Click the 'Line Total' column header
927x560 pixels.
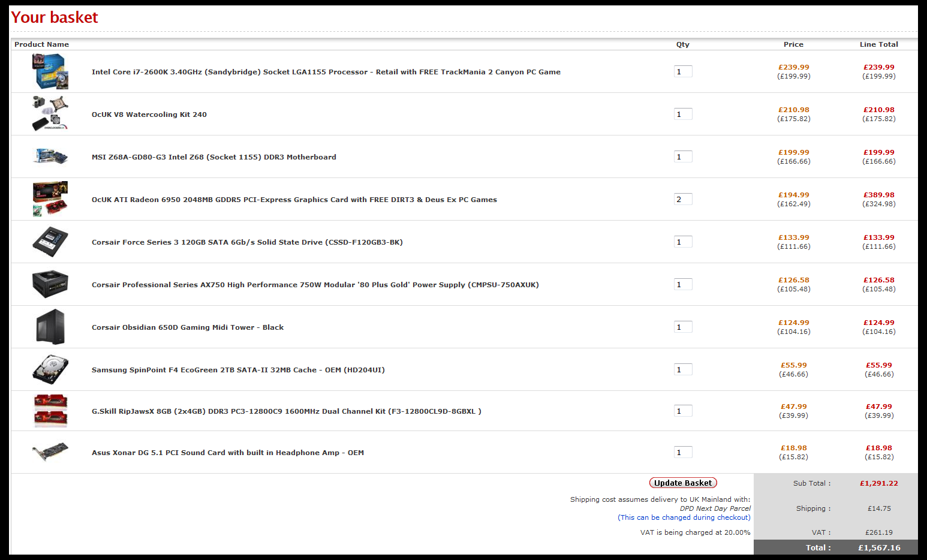pos(879,44)
